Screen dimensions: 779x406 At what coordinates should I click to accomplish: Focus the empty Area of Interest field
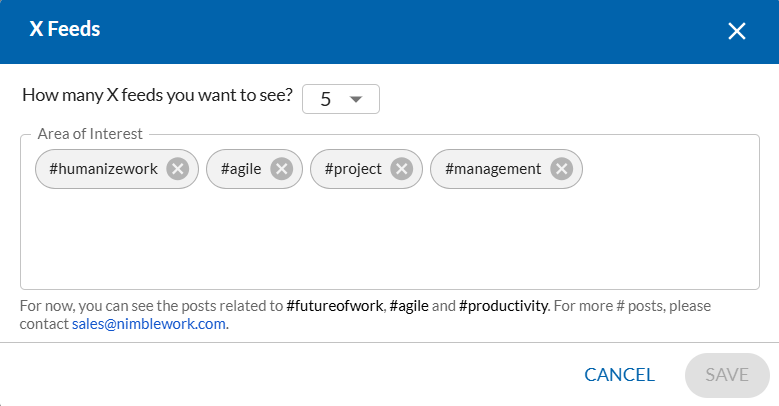tap(390, 239)
